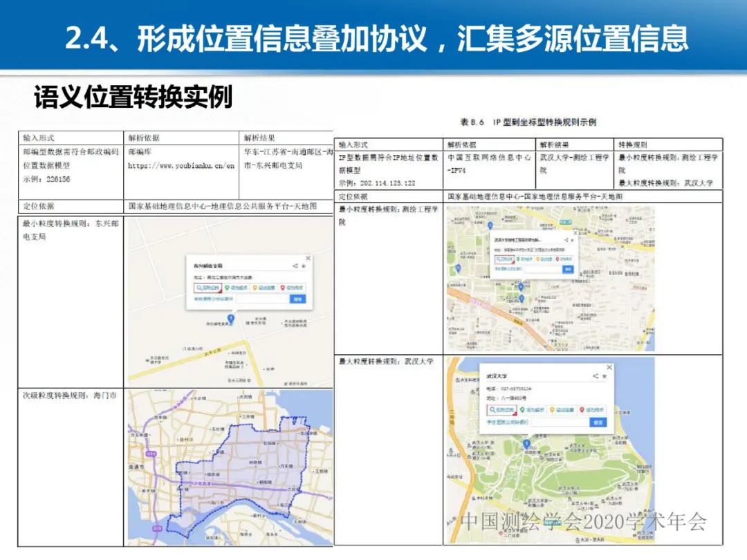Click the blue search button in the 武汉大学 popup

coord(598,422)
